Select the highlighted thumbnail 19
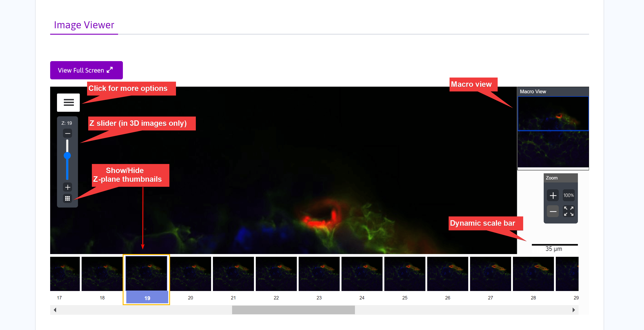The image size is (644, 330). (x=147, y=274)
